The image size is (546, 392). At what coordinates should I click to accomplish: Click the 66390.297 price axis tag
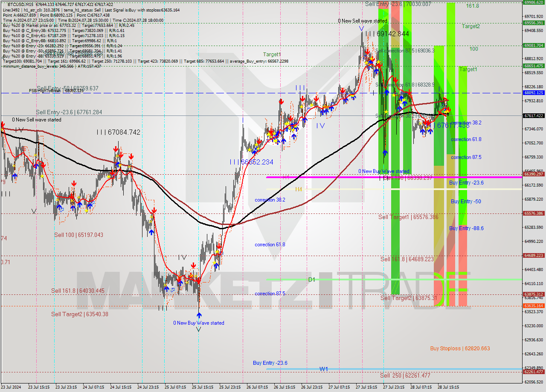click(534, 174)
